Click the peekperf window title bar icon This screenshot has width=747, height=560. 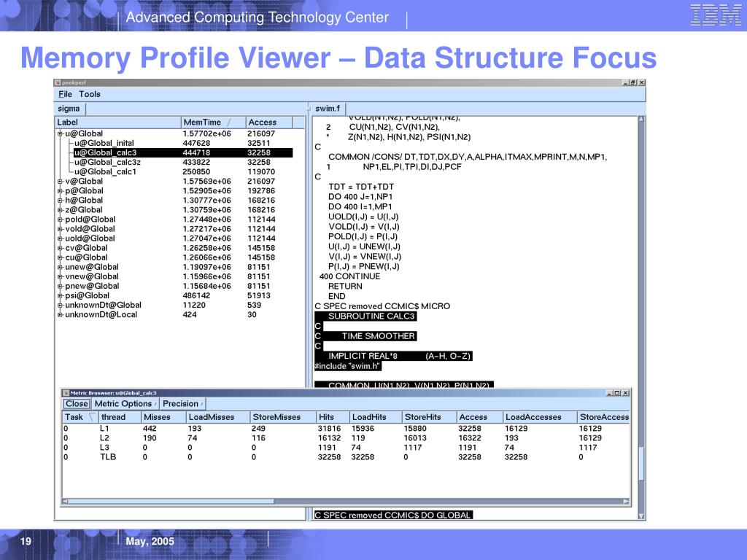tap(58, 82)
